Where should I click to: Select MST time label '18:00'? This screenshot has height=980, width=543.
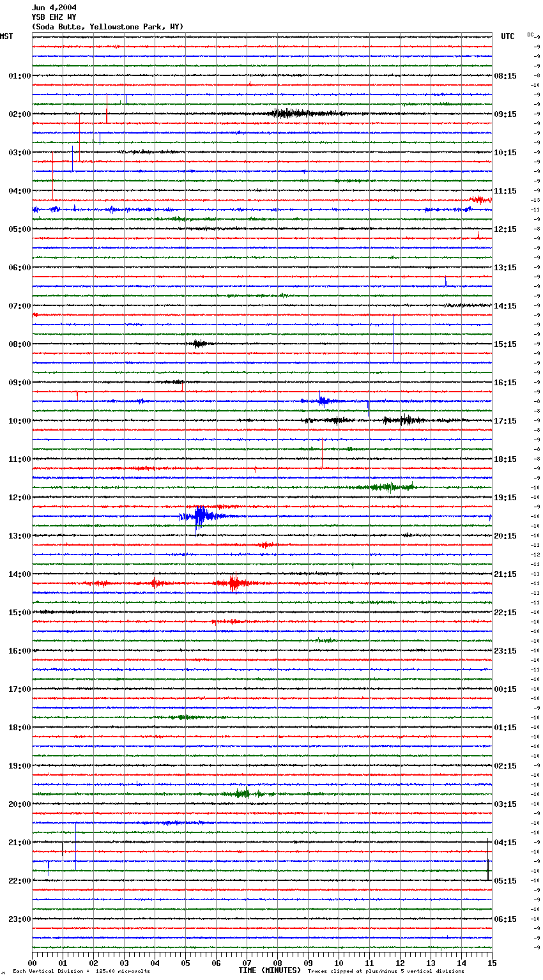point(20,728)
